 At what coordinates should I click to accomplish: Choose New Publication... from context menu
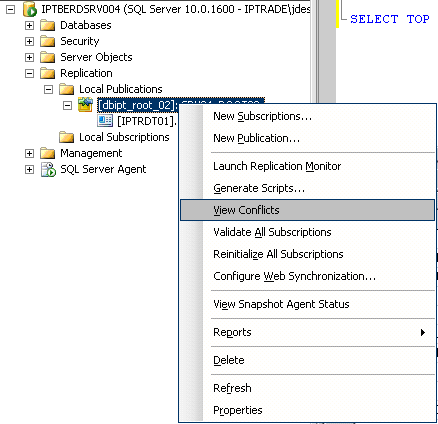307,138
